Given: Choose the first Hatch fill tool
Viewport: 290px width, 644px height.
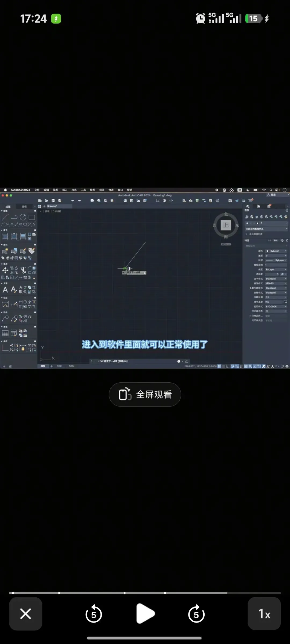Looking at the screenshot, I should coord(5,236).
